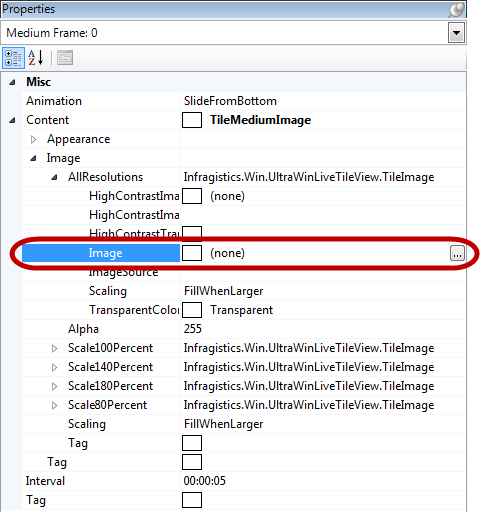Viewport: 490px width, 512px height.
Task: Click AllResolutions TileImage value text
Action: click(x=309, y=177)
